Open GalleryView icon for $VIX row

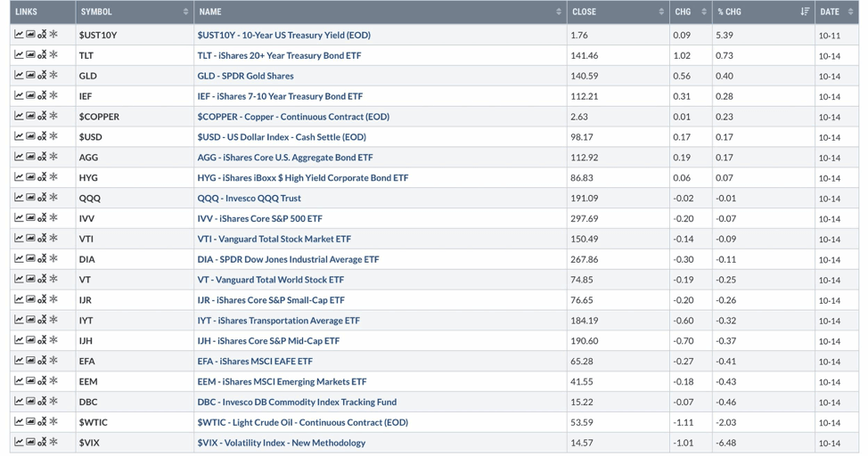(30, 442)
